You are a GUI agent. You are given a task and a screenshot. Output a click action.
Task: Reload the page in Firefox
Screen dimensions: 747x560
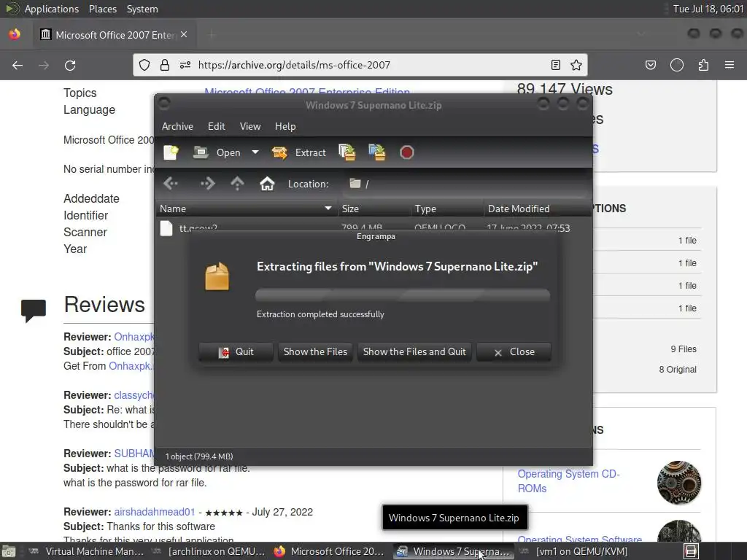pyautogui.click(x=70, y=65)
